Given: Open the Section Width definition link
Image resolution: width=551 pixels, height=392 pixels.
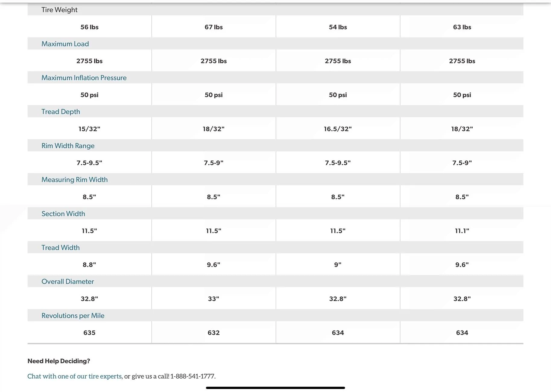Looking at the screenshot, I should (x=63, y=213).
